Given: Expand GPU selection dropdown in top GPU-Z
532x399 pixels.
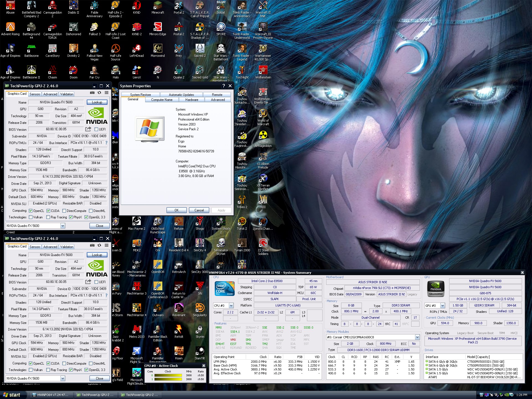Looking at the screenshot, I should click(63, 226).
